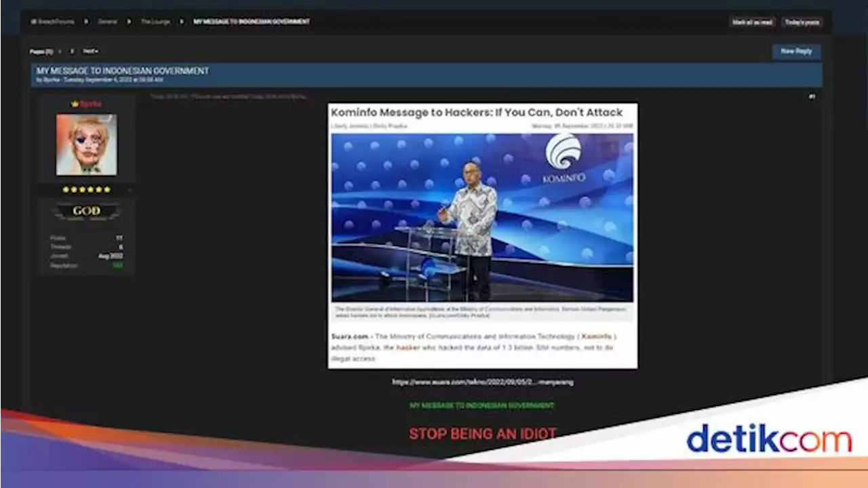Click the blue thread title header bar
This screenshot has height=488, width=868.
point(427,75)
